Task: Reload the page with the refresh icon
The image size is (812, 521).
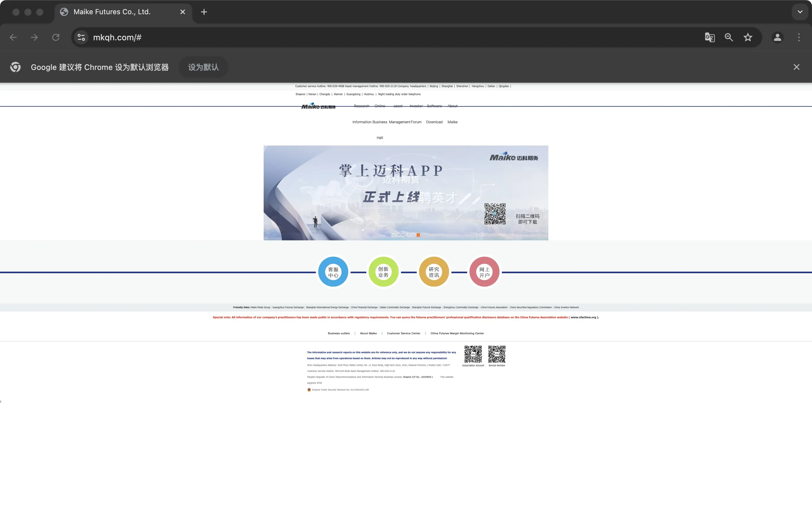Action: [56, 37]
